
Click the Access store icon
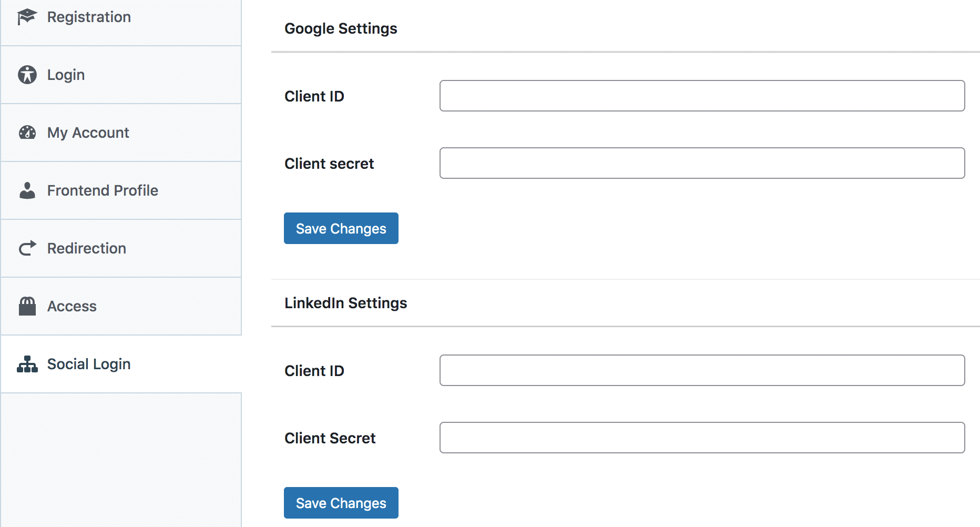[x=27, y=306]
